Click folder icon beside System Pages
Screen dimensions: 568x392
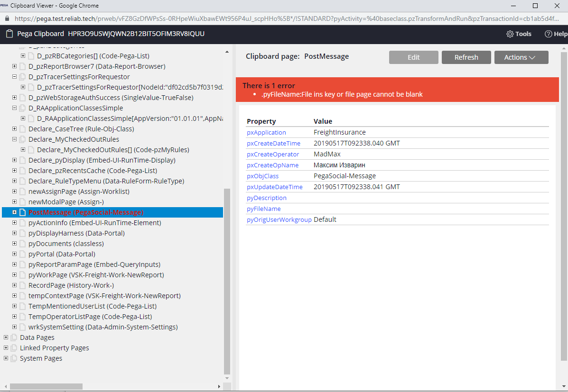click(x=14, y=358)
